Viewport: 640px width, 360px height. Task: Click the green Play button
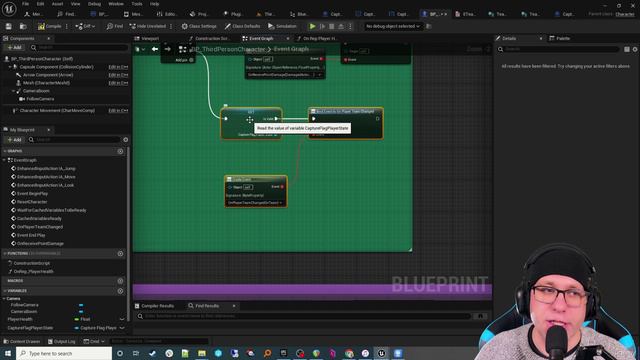[313, 26]
